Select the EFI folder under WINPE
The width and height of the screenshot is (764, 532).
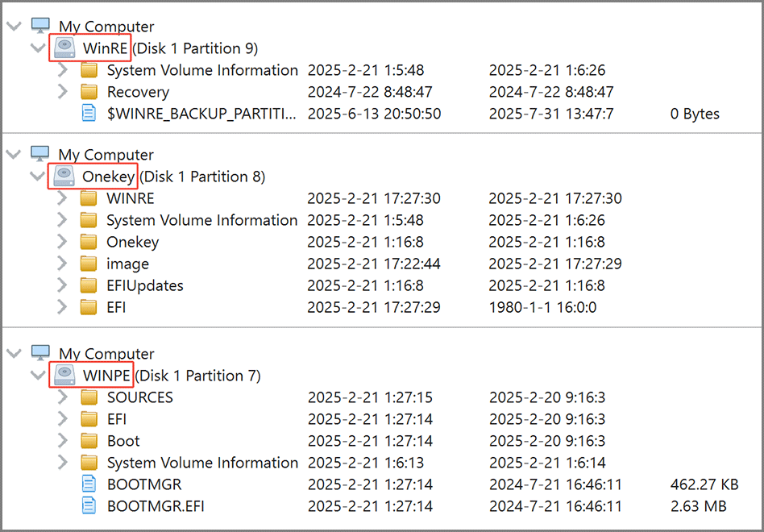tap(117, 419)
